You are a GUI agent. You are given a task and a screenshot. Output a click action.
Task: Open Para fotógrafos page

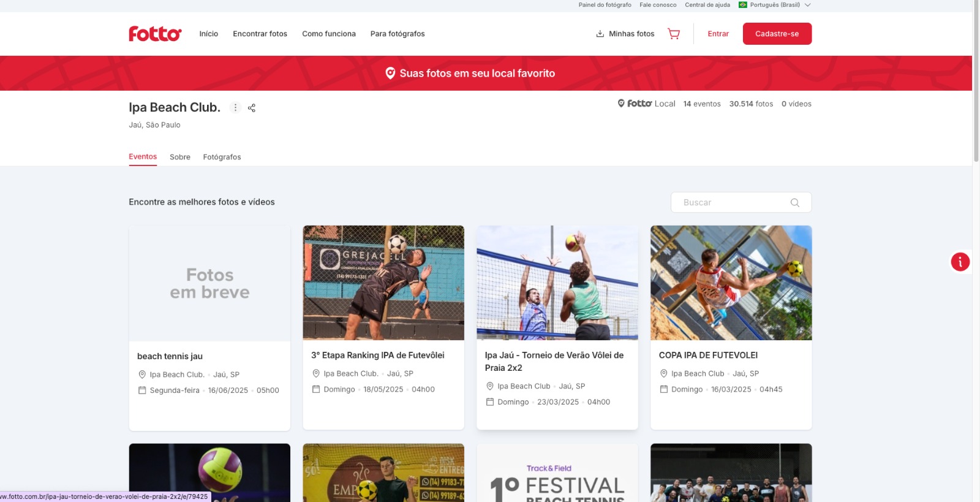[398, 34]
